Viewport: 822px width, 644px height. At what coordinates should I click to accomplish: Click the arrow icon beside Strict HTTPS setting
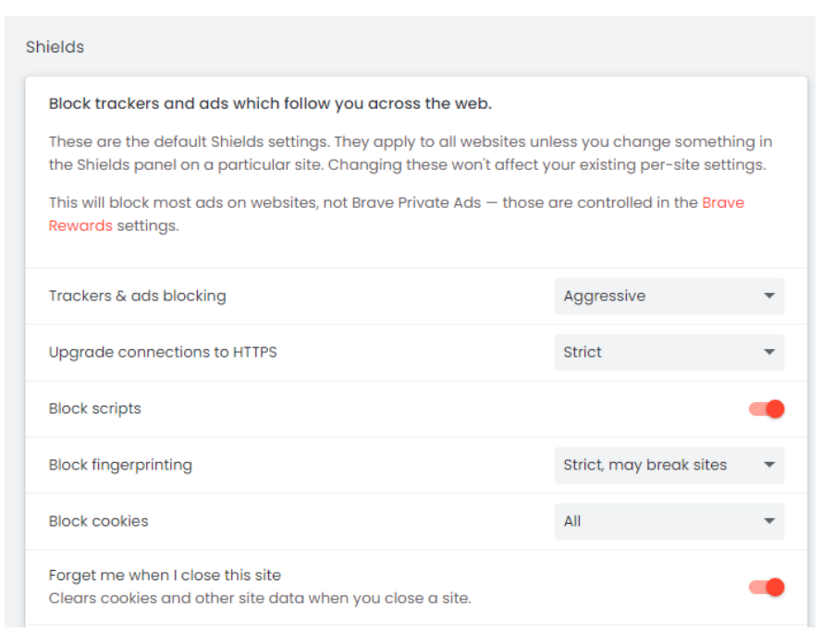coord(769,353)
